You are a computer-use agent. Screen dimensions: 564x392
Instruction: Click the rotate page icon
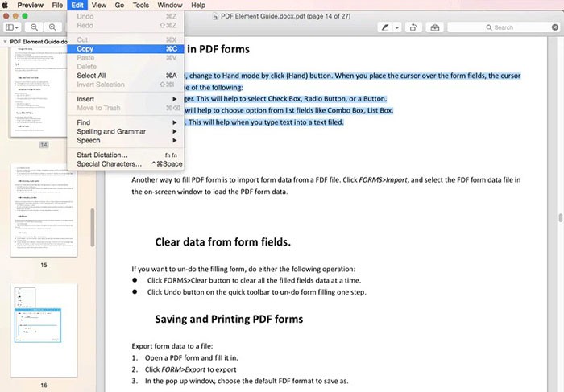[x=413, y=27]
